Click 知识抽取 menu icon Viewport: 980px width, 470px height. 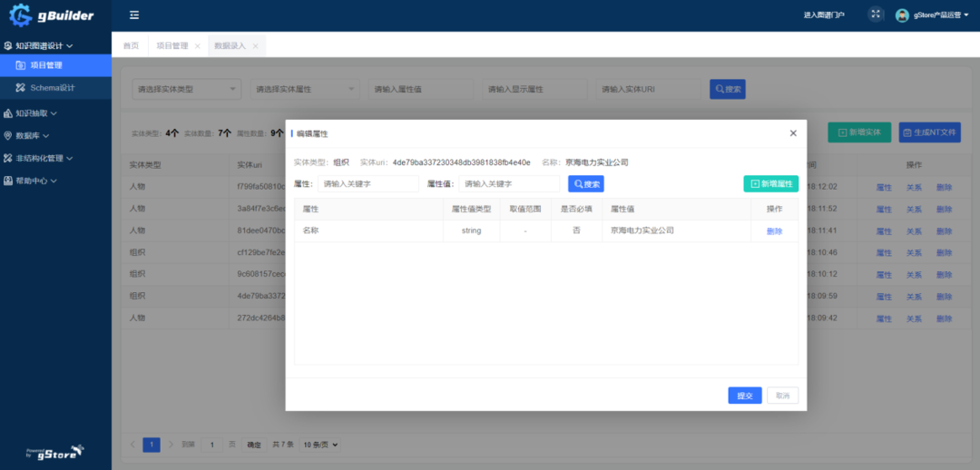tap(8, 113)
